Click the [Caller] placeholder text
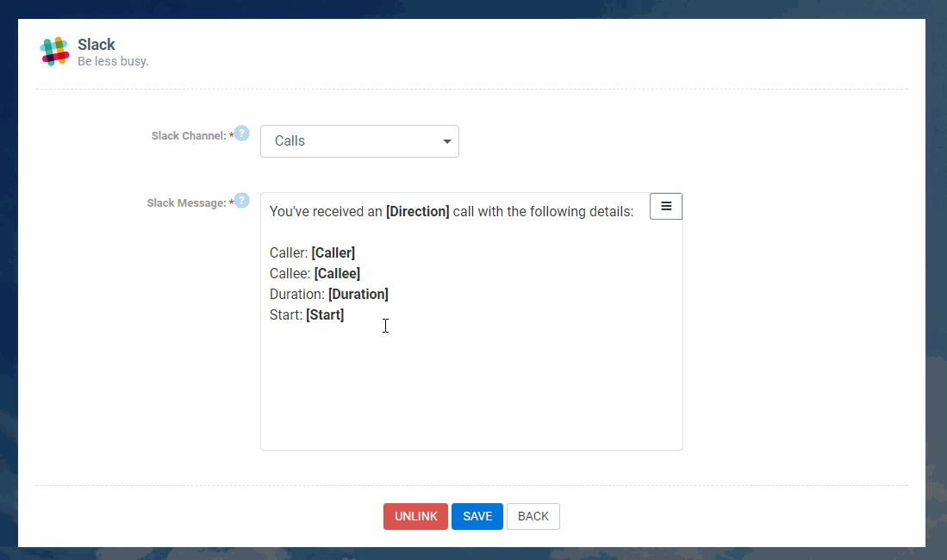Image resolution: width=947 pixels, height=560 pixels. 333,252
